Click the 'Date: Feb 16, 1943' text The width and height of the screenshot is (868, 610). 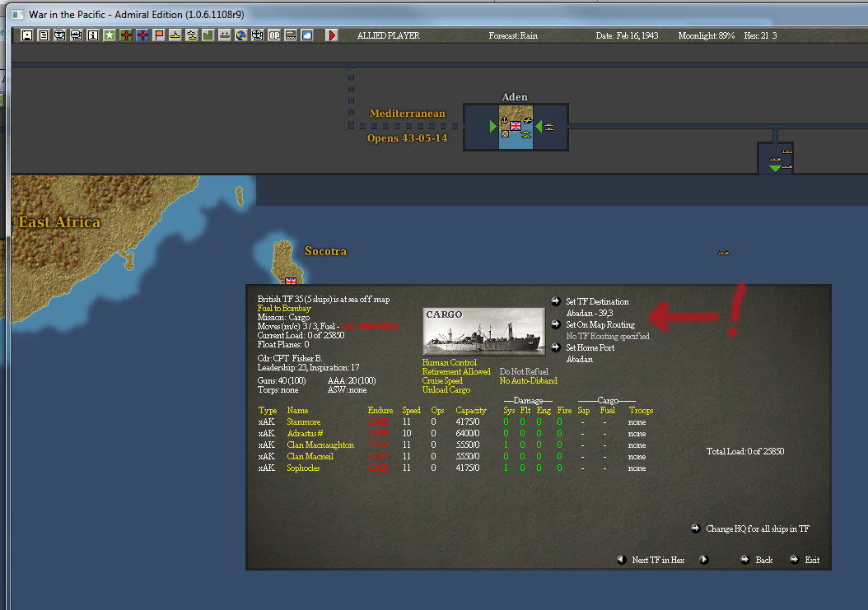[x=627, y=35]
